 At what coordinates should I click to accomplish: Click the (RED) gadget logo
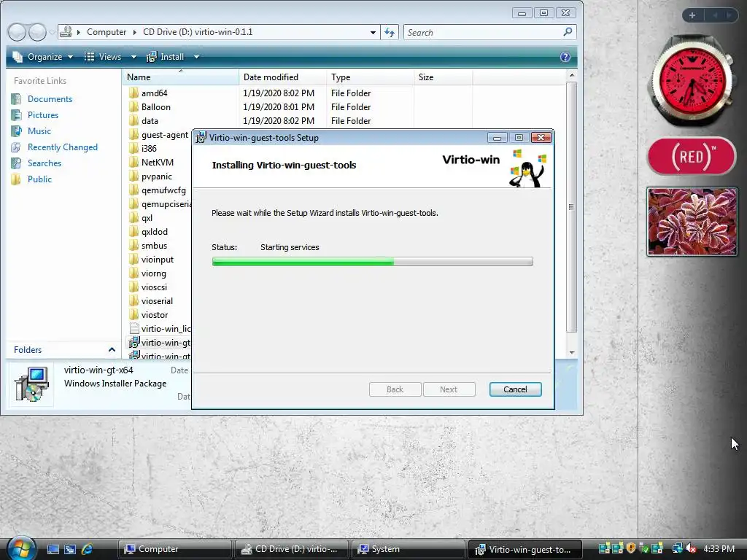[692, 156]
